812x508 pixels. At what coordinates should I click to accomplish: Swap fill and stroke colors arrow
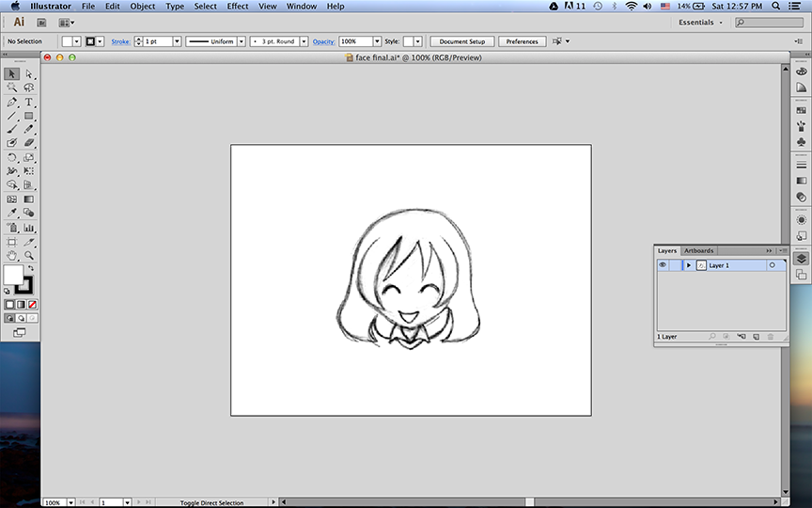click(31, 268)
